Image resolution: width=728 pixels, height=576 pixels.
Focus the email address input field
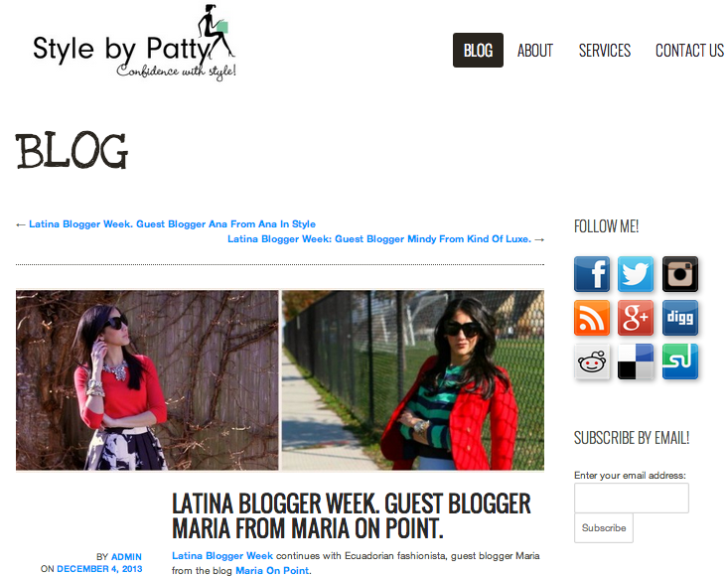(x=632, y=498)
